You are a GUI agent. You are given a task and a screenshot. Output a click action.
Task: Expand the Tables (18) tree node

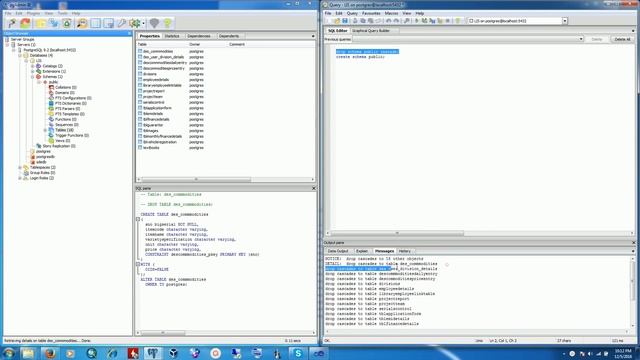coord(45,130)
